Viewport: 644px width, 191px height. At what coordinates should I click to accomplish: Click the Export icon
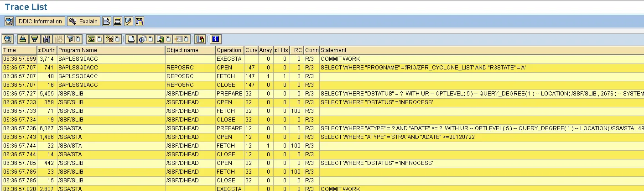160,39
